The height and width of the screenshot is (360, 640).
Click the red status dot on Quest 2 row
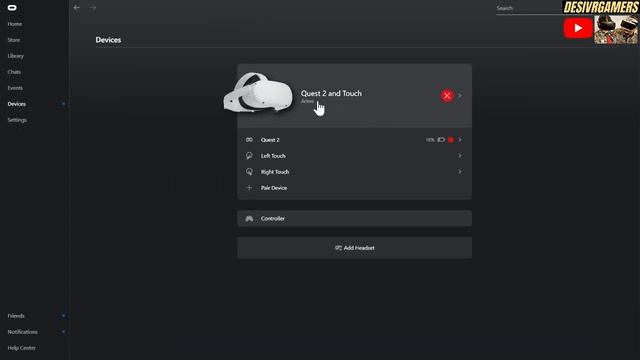pos(451,140)
